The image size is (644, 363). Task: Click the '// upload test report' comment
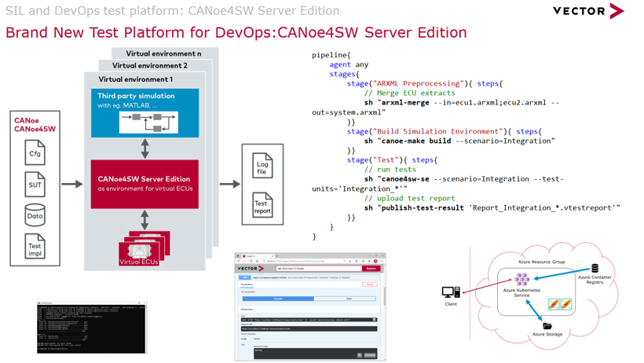tap(409, 198)
